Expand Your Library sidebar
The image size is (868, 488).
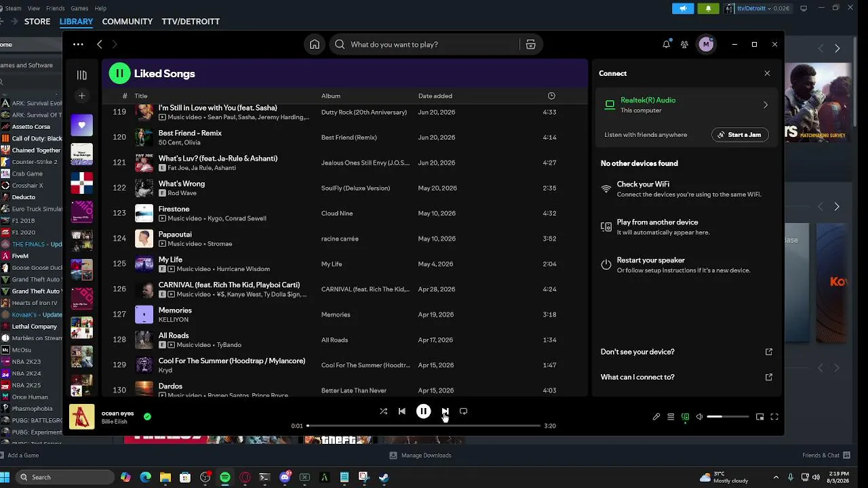[82, 75]
